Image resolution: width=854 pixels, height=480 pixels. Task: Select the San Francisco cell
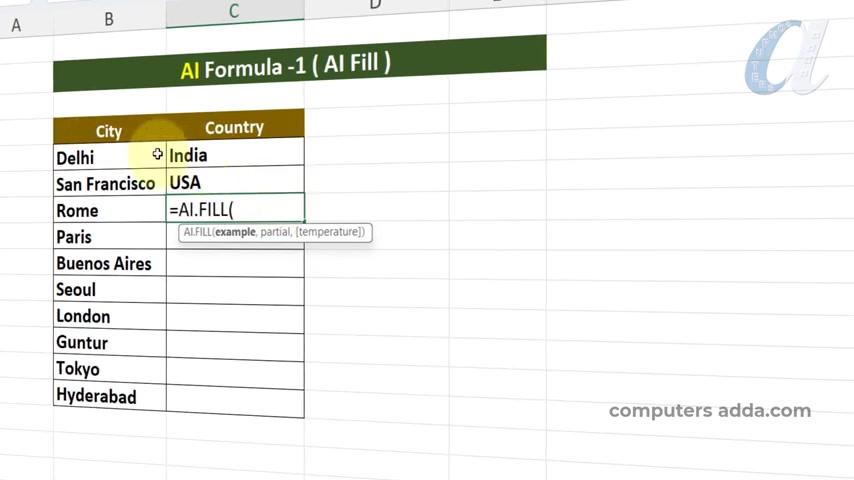(109, 184)
